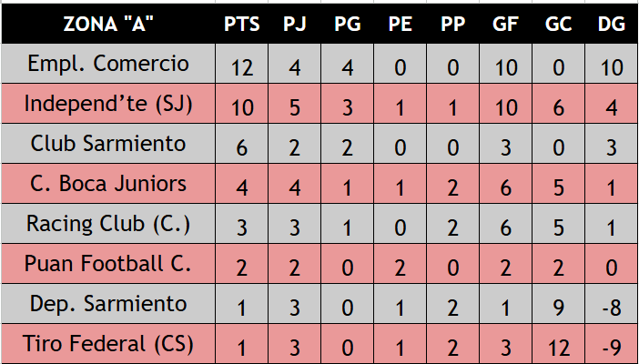639x364 pixels.
Task: Select the GF column header cell
Action: pyautogui.click(x=506, y=24)
